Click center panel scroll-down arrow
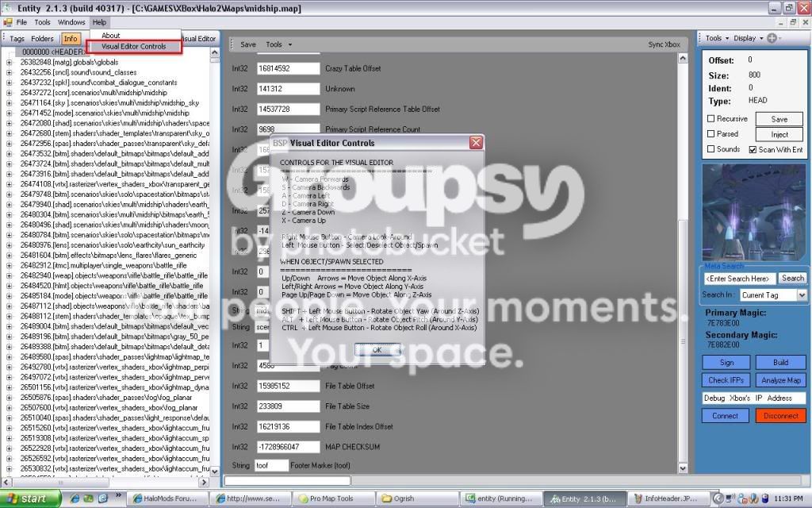This screenshot has height=508, width=812. (x=683, y=468)
